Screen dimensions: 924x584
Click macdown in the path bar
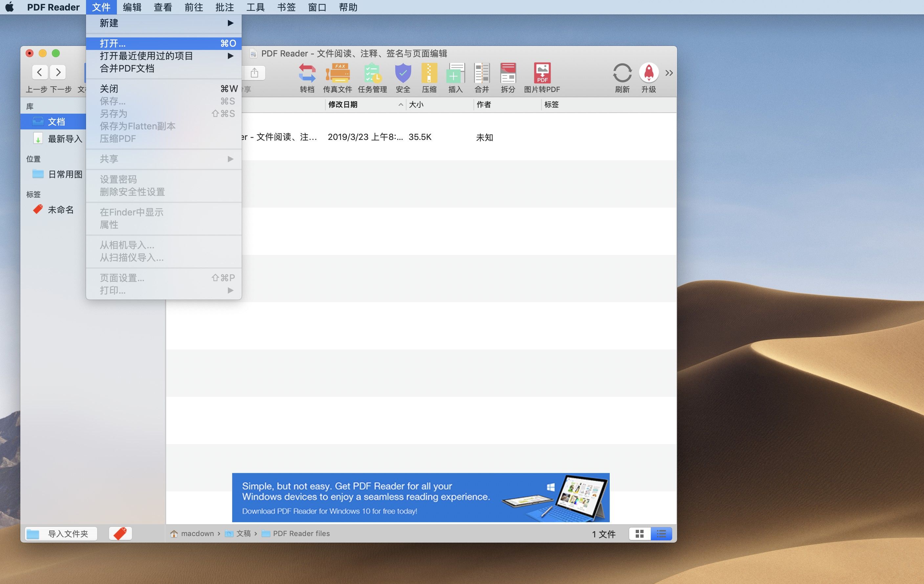point(197,533)
